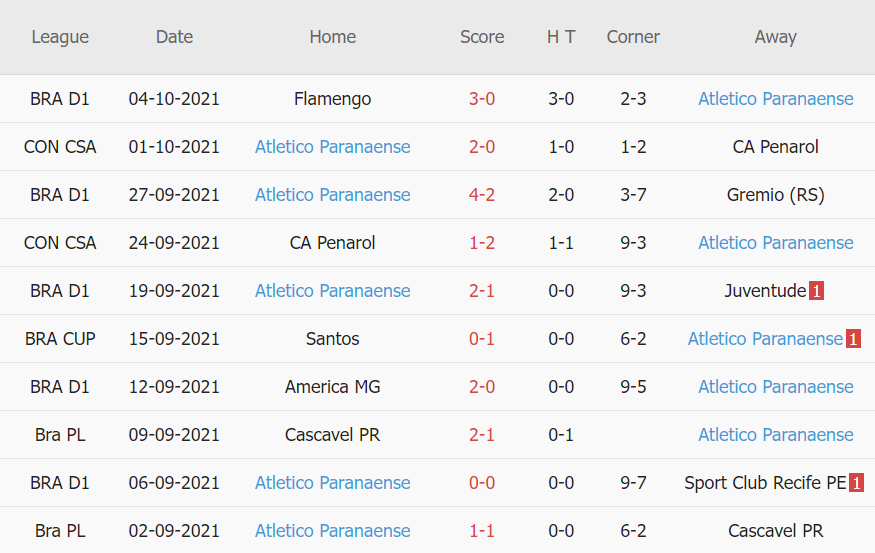Click the Score column header
Viewport: 875px width, 553px height.
(482, 37)
